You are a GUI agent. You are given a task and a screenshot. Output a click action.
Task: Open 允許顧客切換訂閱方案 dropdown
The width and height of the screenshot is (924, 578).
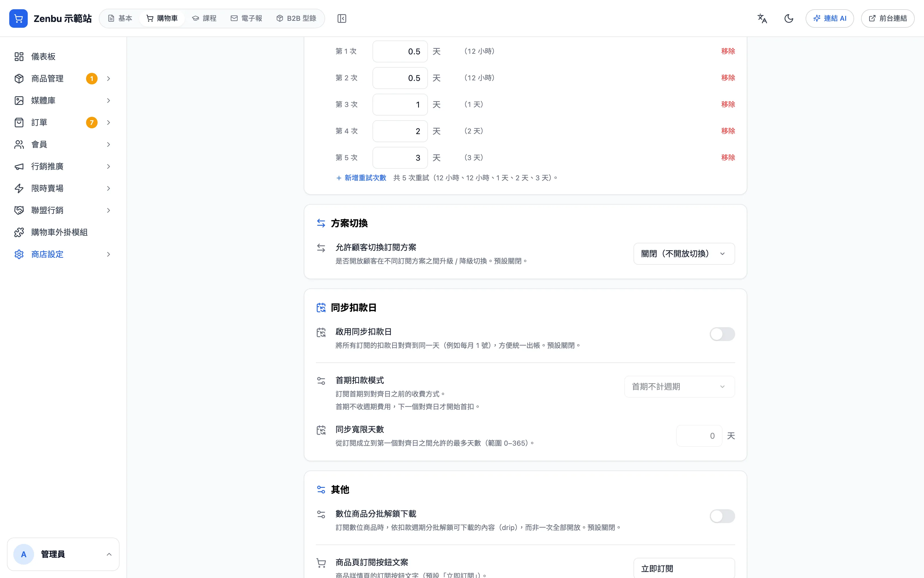tap(684, 254)
